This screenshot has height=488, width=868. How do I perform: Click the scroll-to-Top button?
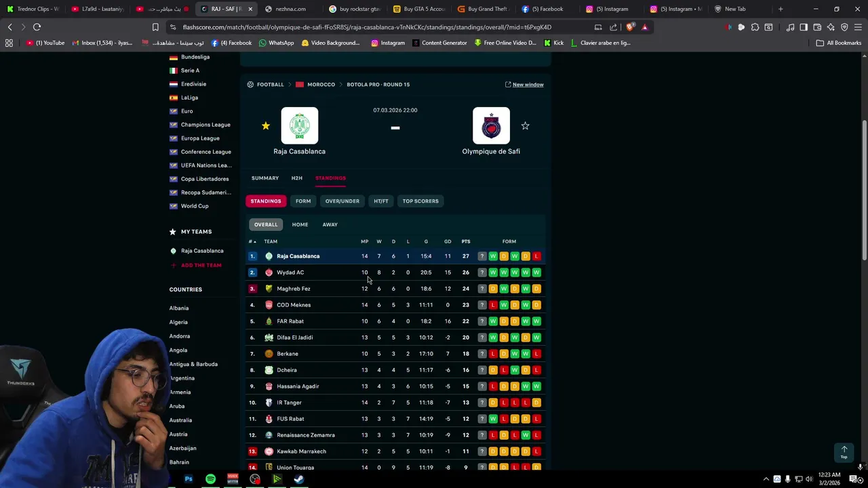tap(844, 451)
